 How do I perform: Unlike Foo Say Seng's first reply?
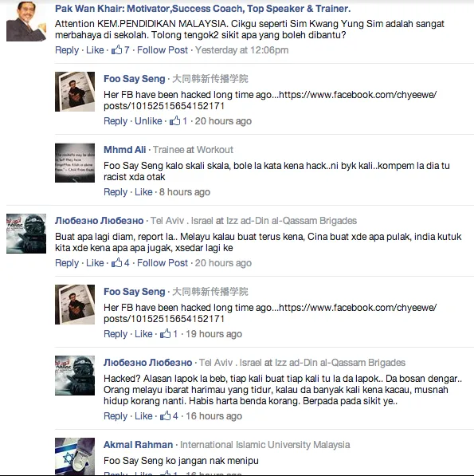[148, 121]
